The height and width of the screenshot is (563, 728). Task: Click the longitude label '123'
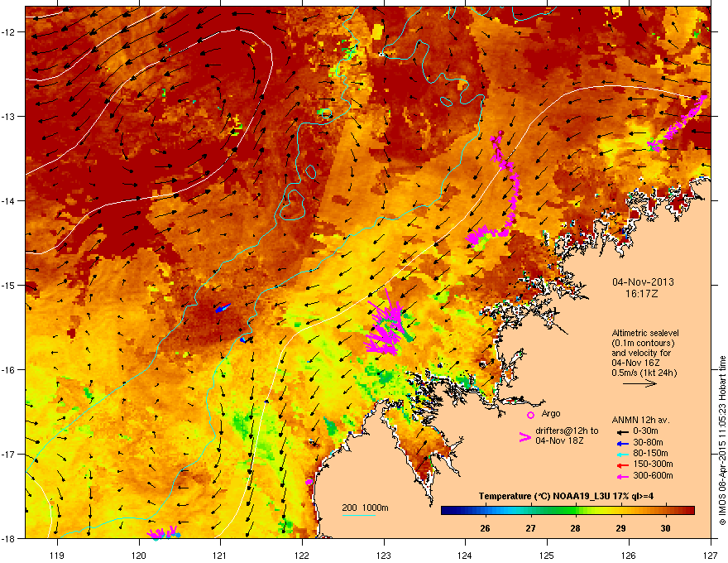(384, 555)
